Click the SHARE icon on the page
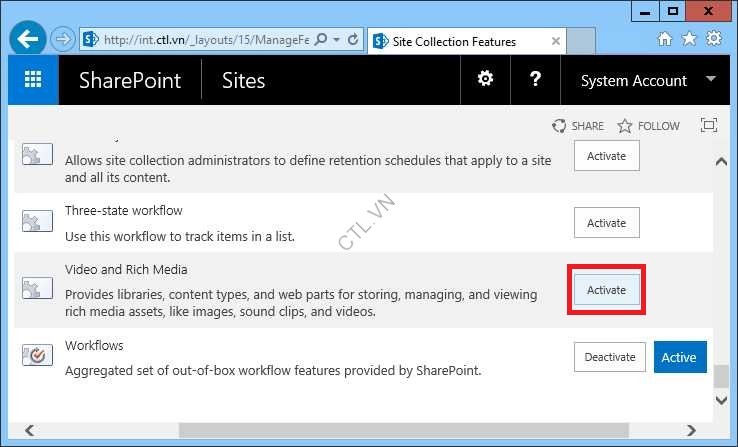 point(559,126)
